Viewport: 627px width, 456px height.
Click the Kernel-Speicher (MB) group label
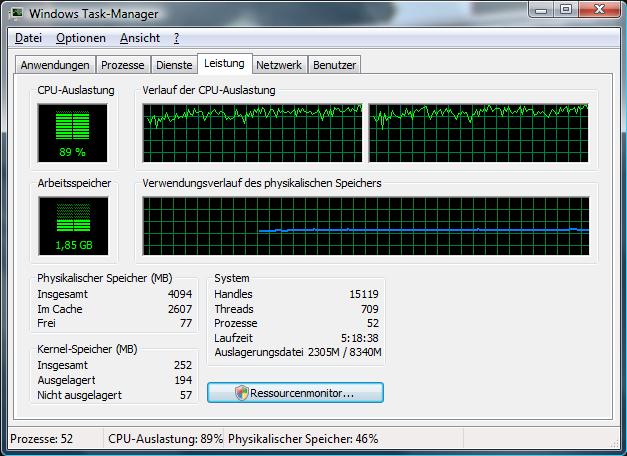pyautogui.click(x=87, y=349)
